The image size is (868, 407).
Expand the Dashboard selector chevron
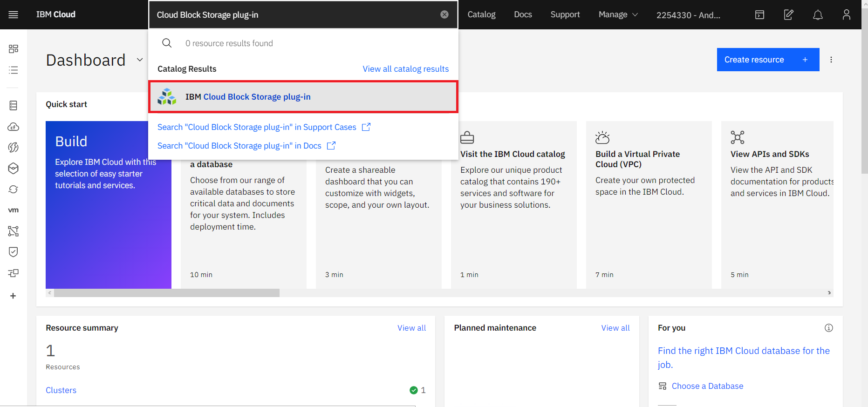point(140,60)
